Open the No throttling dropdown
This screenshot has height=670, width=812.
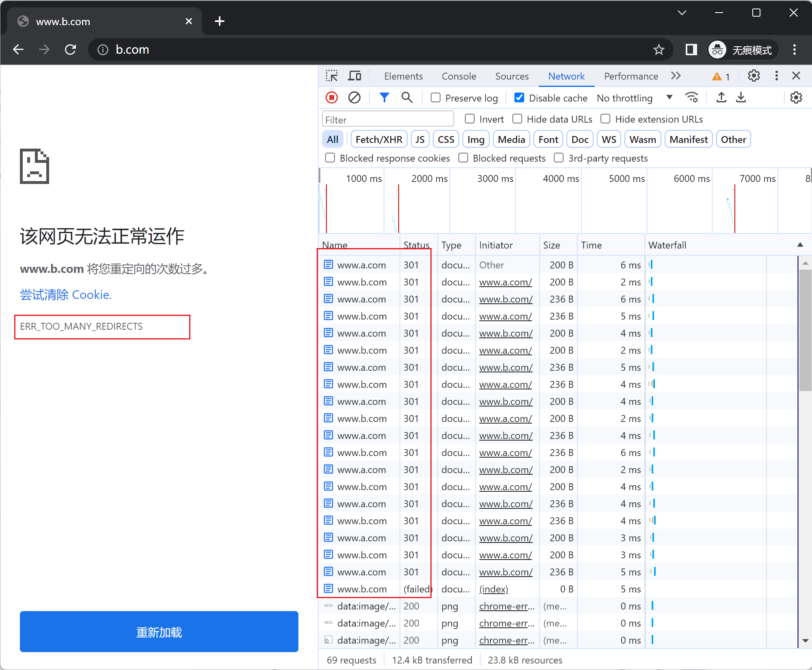[634, 98]
